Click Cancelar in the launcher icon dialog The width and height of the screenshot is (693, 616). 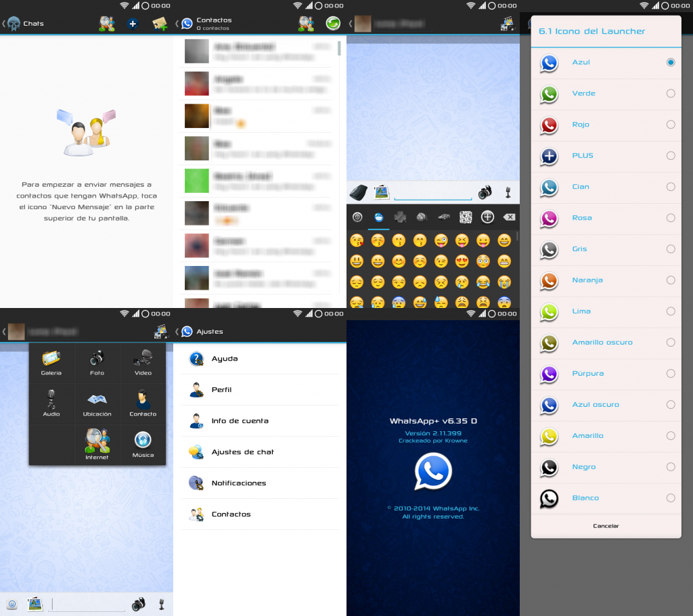click(x=606, y=526)
